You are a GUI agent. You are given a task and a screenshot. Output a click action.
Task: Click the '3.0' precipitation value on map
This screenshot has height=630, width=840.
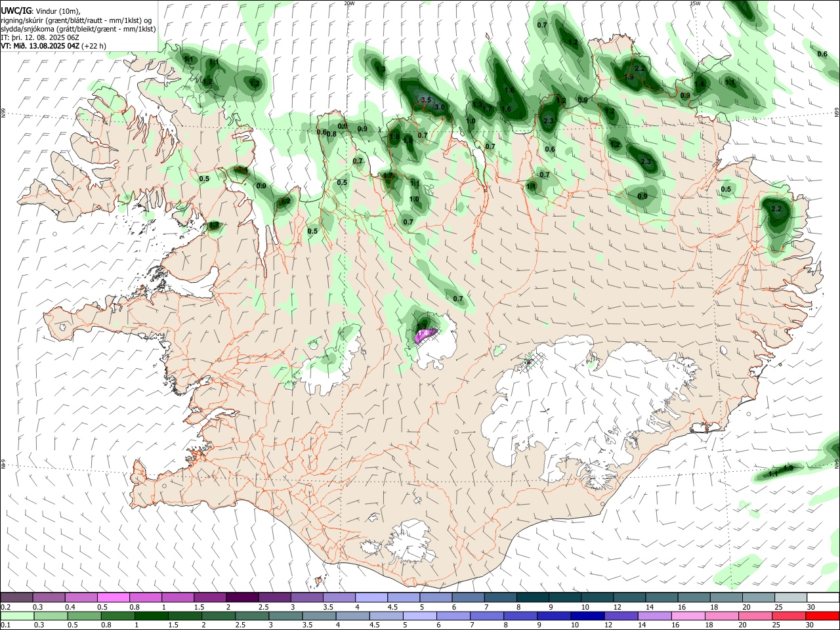pos(440,107)
